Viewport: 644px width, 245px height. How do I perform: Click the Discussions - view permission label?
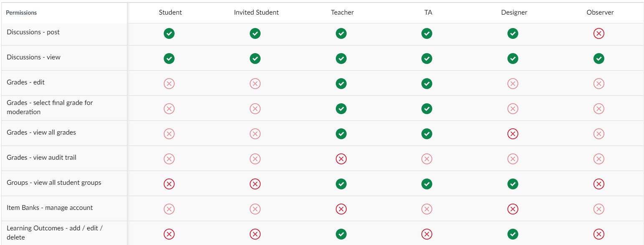[x=33, y=57]
